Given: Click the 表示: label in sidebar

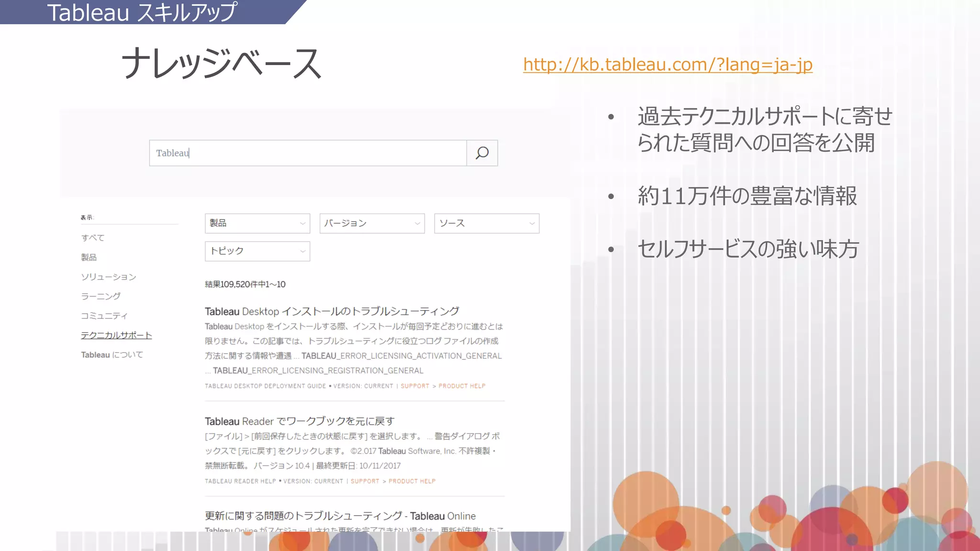Looking at the screenshot, I should (x=88, y=218).
